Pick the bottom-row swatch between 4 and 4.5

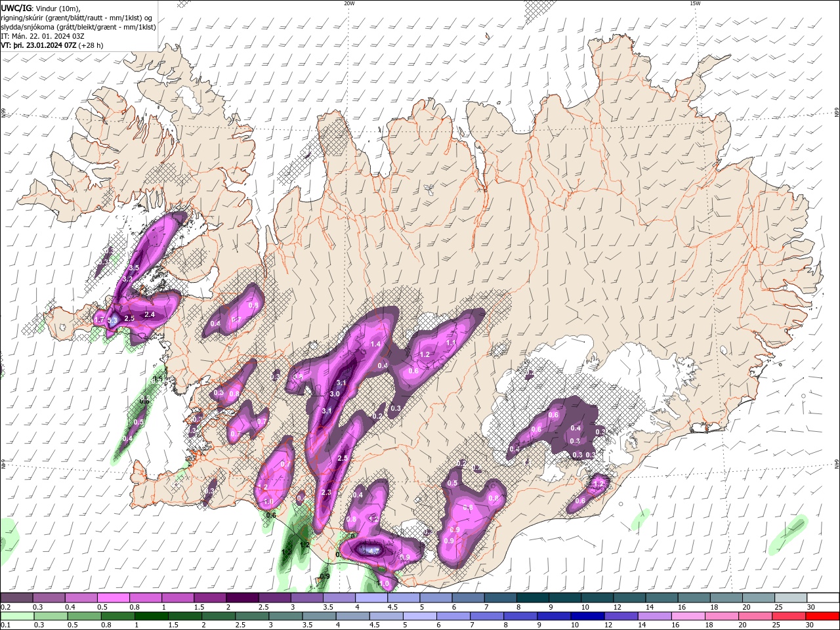point(352,616)
